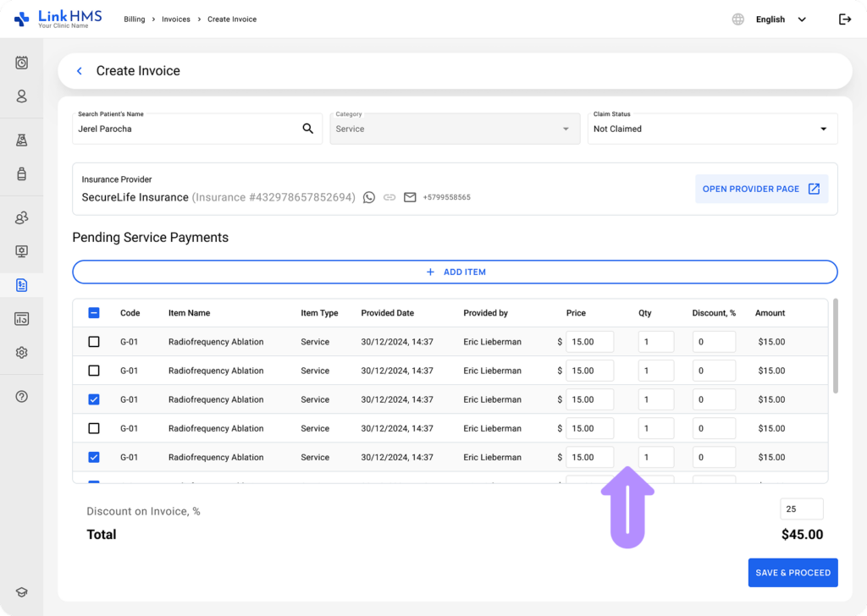Go to Billing in the breadcrumb
Screen dimensions: 867x616
(x=135, y=19)
